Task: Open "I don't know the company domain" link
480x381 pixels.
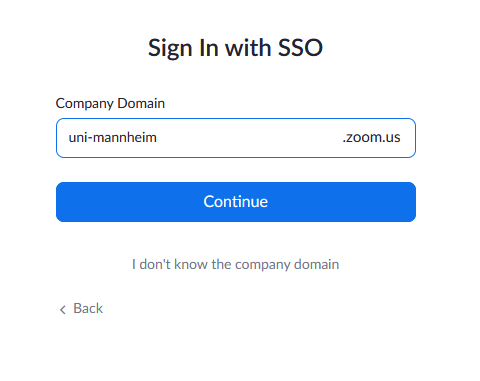Action: 235,264
